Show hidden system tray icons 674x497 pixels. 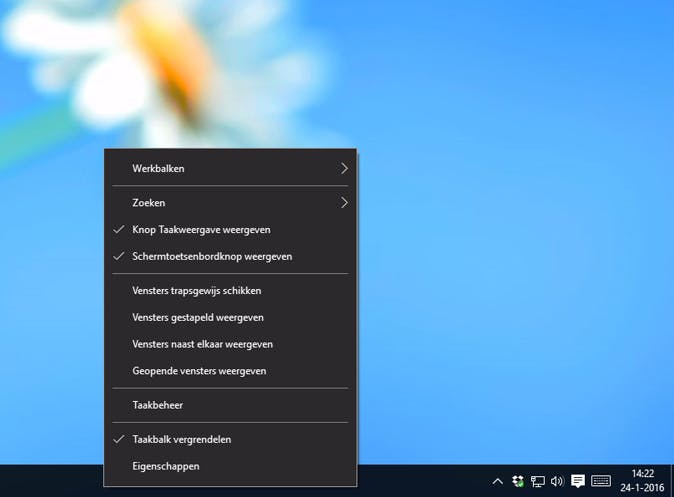[497, 481]
